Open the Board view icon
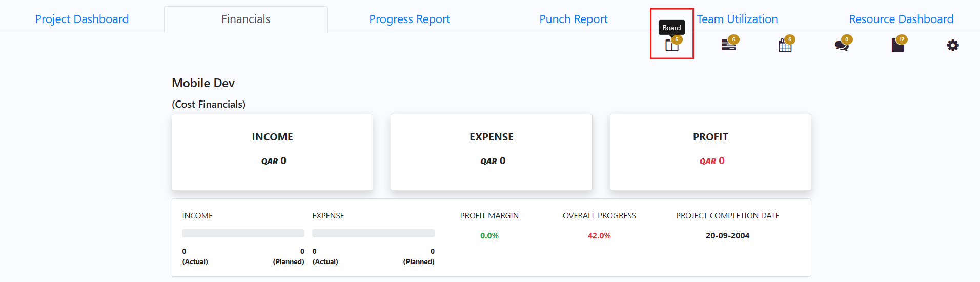 click(x=671, y=46)
